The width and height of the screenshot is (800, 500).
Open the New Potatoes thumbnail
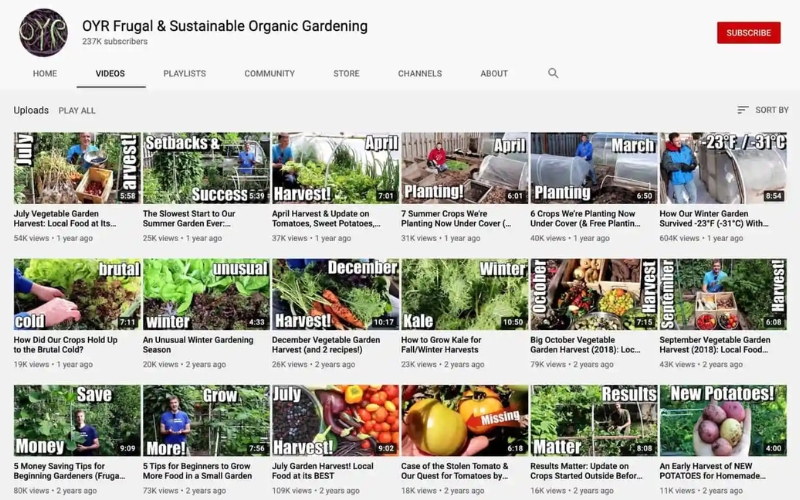722,420
